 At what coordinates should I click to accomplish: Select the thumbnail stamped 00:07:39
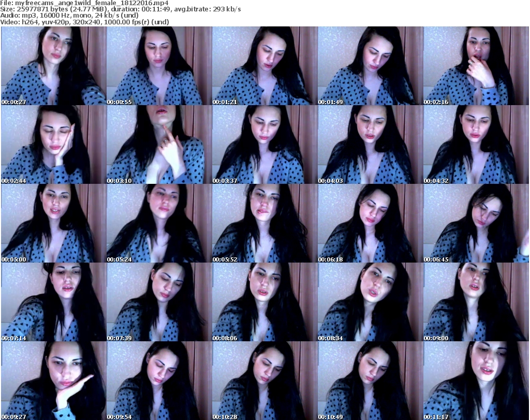159,302
